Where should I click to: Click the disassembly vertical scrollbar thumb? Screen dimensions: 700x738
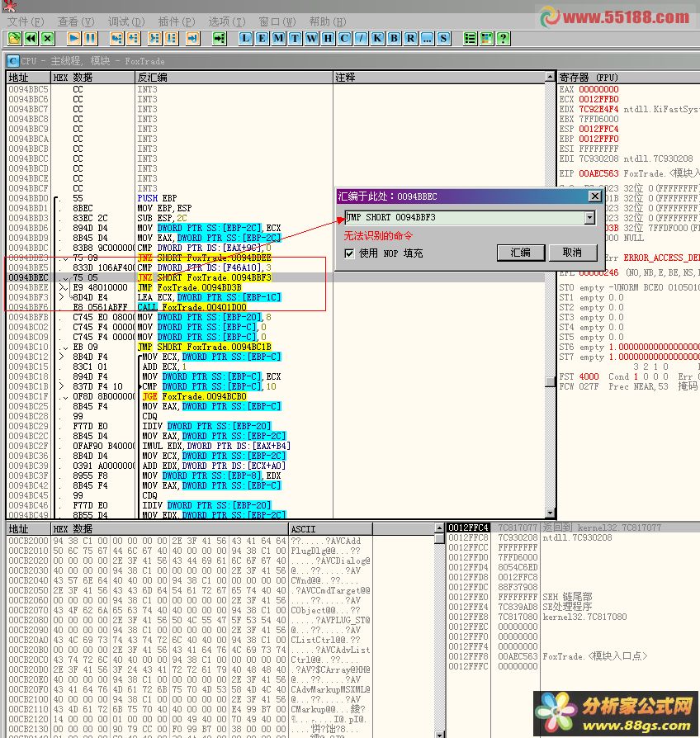click(550, 381)
